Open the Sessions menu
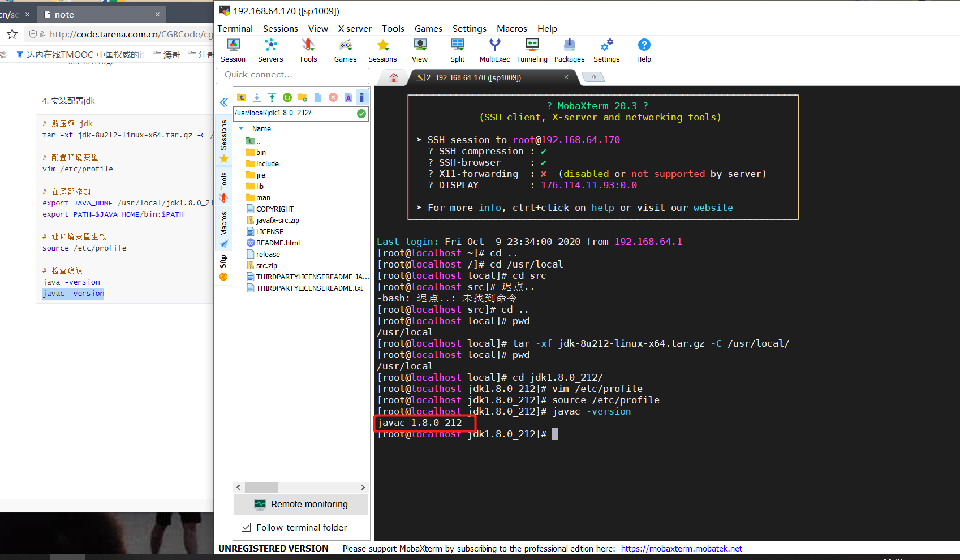The width and height of the screenshot is (960, 560). [x=280, y=28]
